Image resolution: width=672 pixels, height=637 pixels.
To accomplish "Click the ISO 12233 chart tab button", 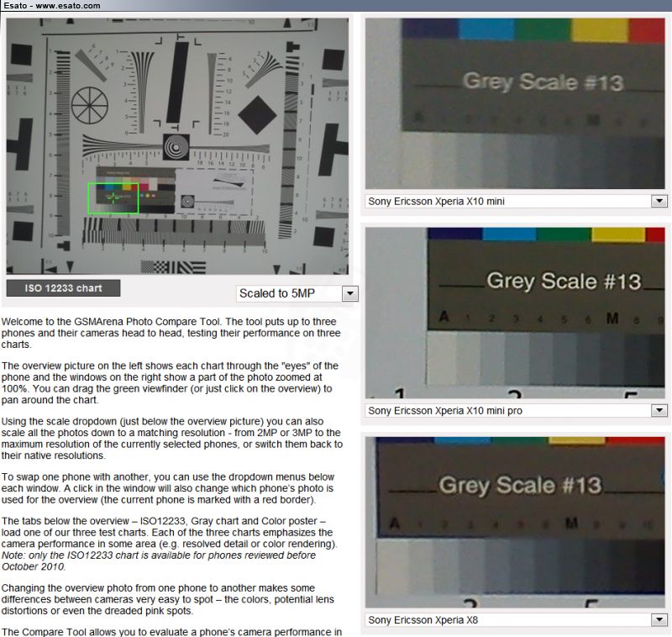I will click(x=64, y=288).
